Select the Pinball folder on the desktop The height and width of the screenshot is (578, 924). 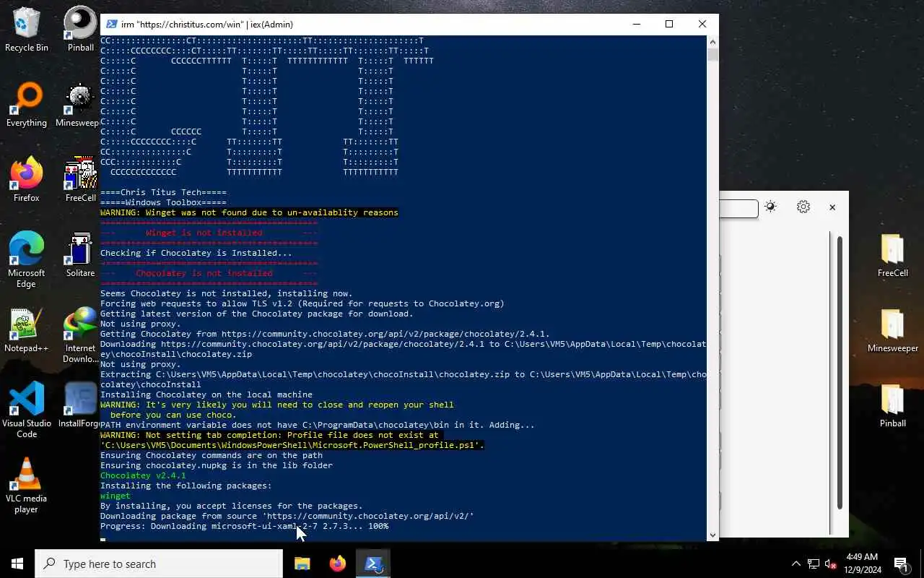[x=893, y=405]
